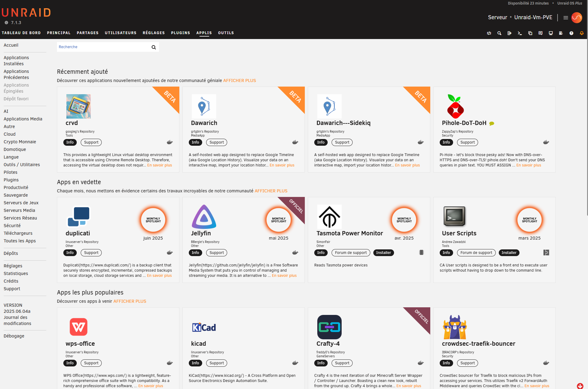Screen dimensions: 588x389
Task: Switch to the RÉGLAGES menu tab
Action: pyautogui.click(x=153, y=33)
